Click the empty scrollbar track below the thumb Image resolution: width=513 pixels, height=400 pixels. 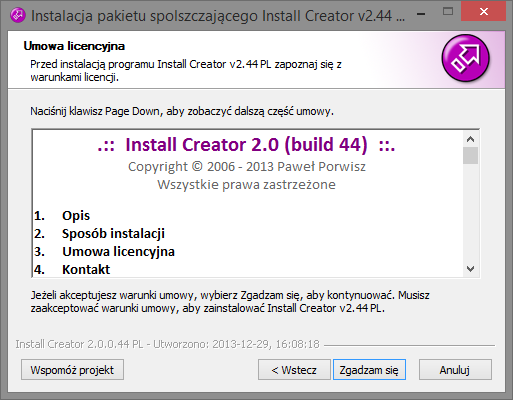(470, 212)
